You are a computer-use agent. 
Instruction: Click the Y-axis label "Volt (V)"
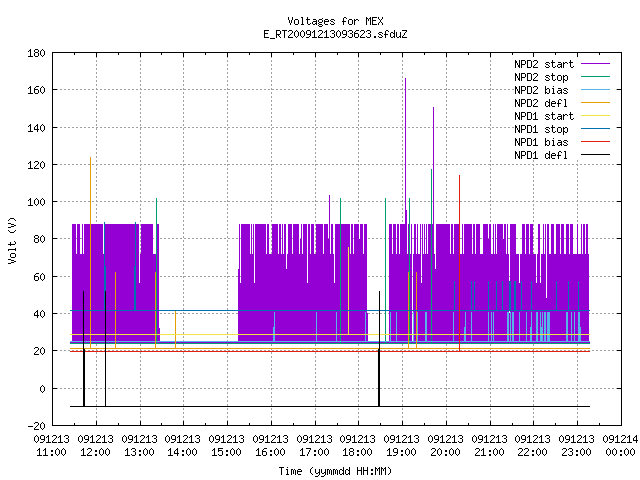tap(12, 240)
